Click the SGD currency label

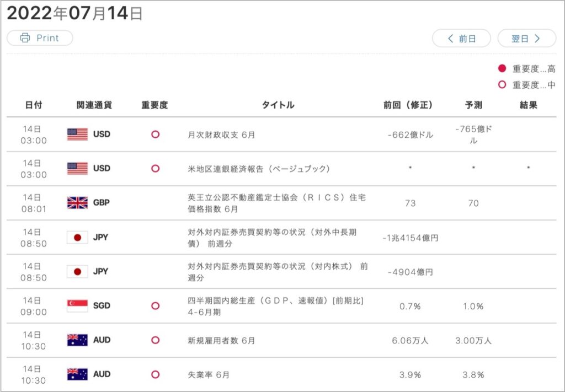102,305
